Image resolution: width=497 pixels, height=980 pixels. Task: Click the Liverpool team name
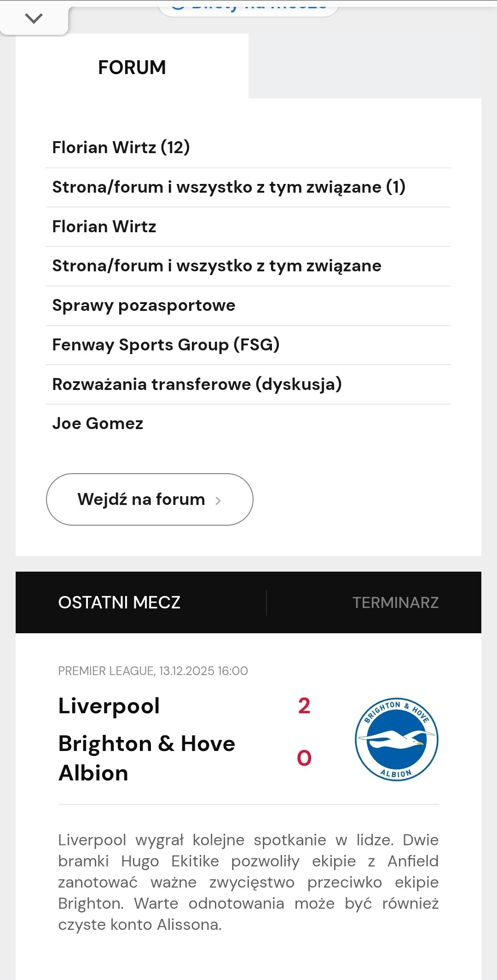(109, 706)
